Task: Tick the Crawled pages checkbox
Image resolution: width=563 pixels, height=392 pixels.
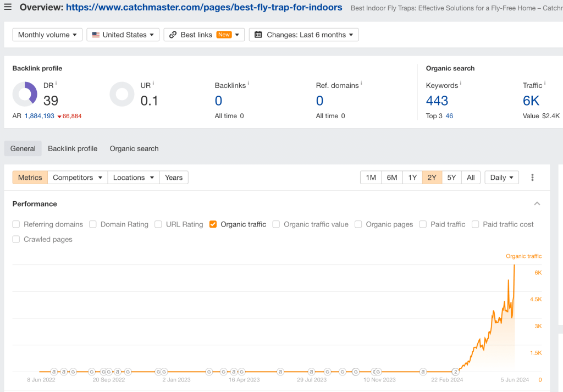Action: (x=16, y=240)
